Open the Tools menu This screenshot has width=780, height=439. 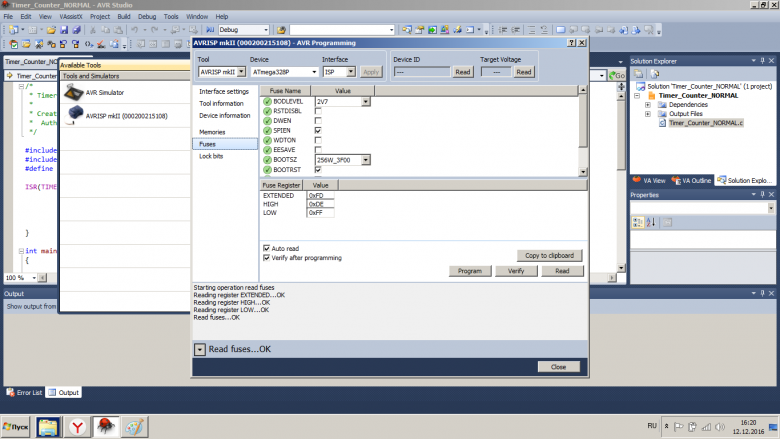point(171,16)
